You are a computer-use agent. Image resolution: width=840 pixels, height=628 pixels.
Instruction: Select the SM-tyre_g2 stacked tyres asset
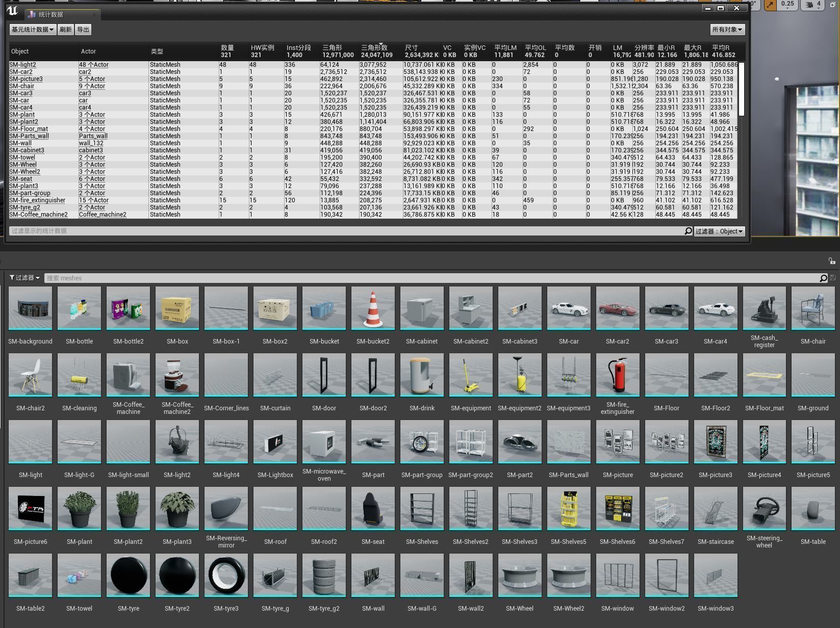tap(324, 575)
